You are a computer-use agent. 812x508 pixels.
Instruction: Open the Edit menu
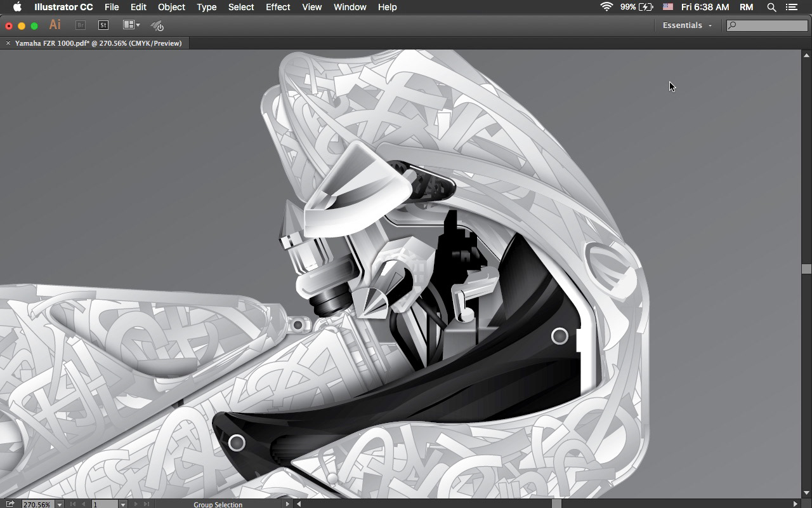(x=138, y=7)
